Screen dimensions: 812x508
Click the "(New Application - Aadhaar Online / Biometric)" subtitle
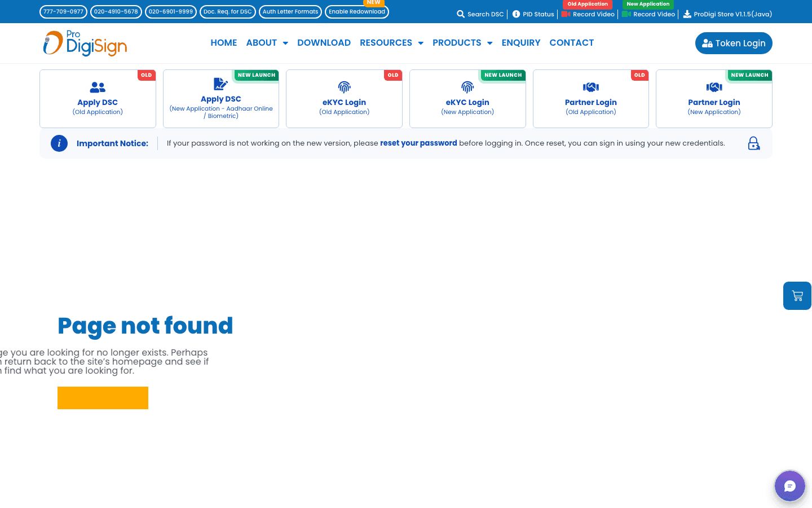coord(221,112)
